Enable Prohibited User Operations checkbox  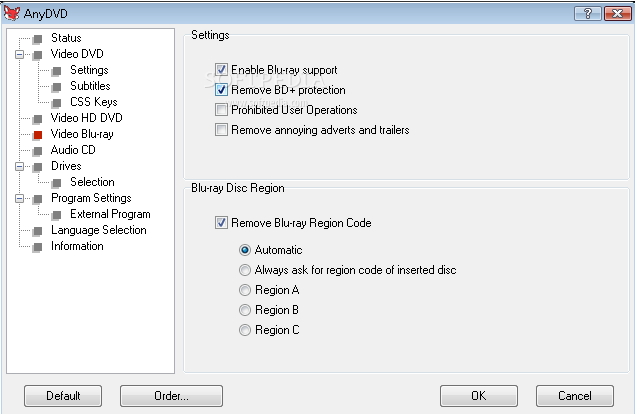click(221, 109)
